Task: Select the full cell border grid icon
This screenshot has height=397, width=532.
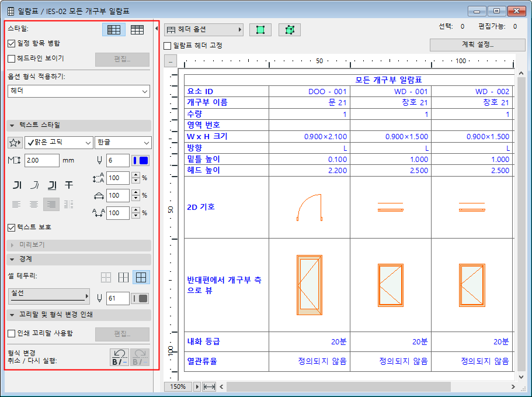Action: coord(141,277)
